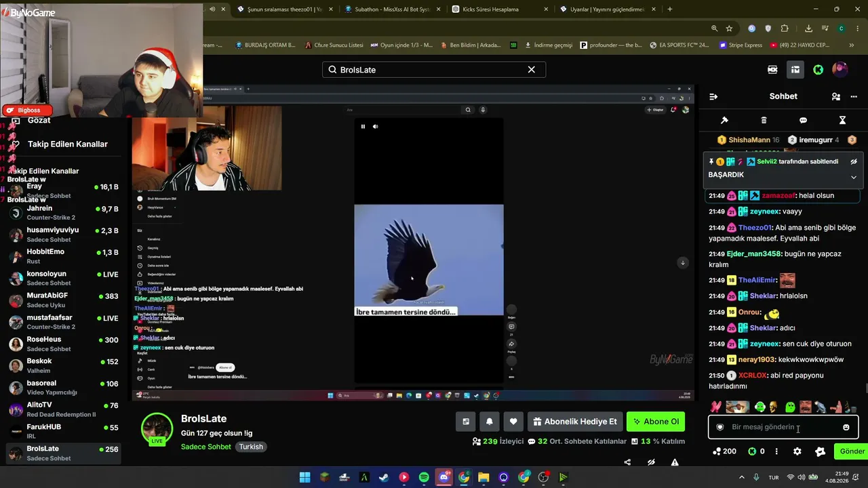Open Steam from the taskbar
The width and height of the screenshot is (868, 488).
(384, 477)
